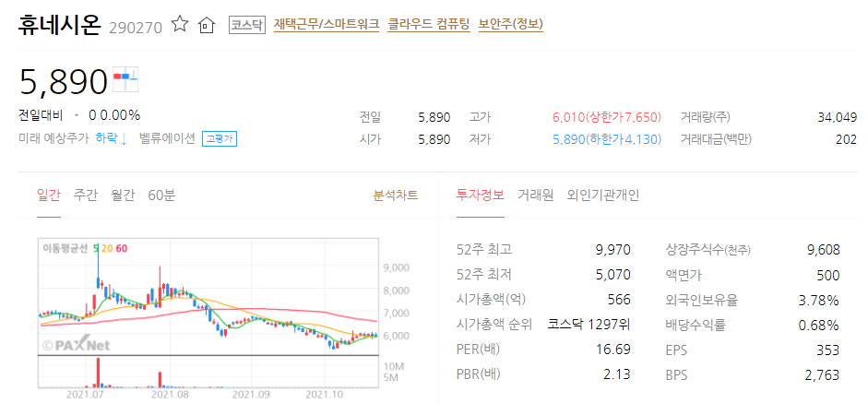Image resolution: width=868 pixels, height=415 pixels.
Task: Click the EPS value 353
Action: point(828,350)
